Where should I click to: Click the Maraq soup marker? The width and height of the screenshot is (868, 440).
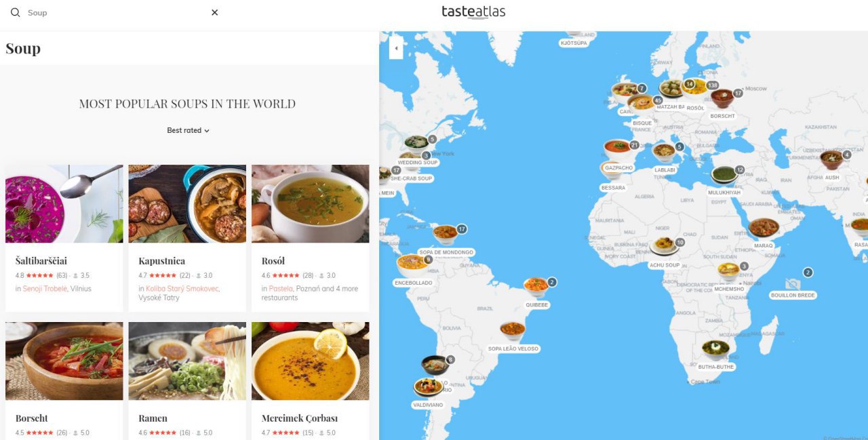tap(764, 227)
